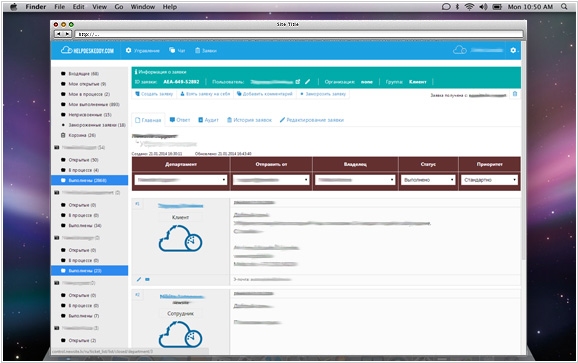Screen dimensions: 578x363
Task: Go to the Заявки tickets section
Action: 206,50
